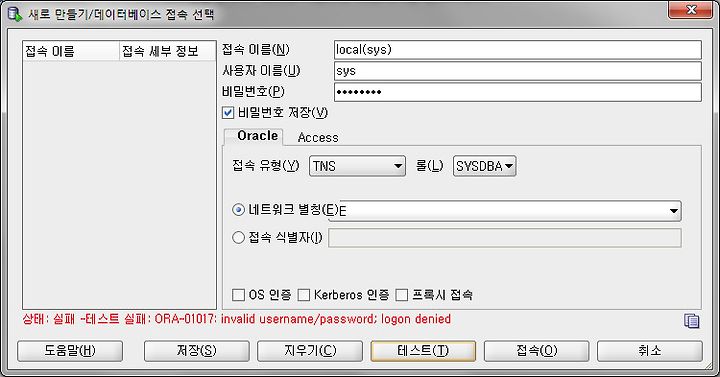Image resolution: width=720 pixels, height=377 pixels.
Task: Click the database icon in title bar
Action: pyautogui.click(x=14, y=13)
